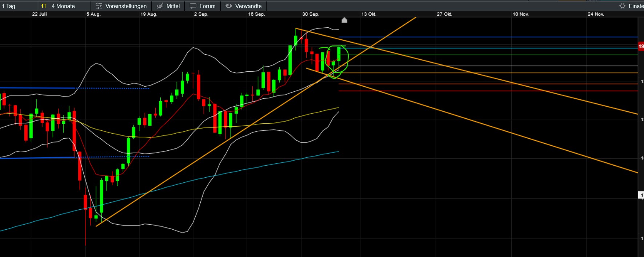Click the "5 Aug." date label

point(93,14)
